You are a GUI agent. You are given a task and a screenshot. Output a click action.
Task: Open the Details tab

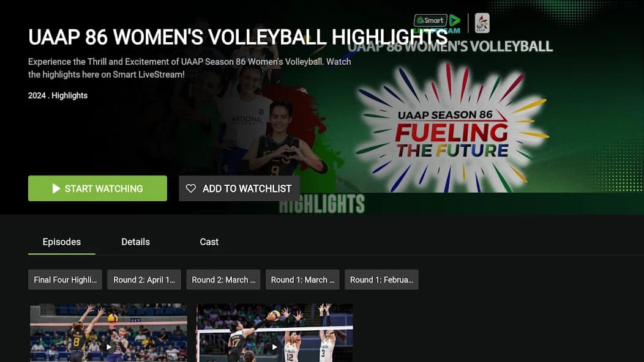pos(135,242)
